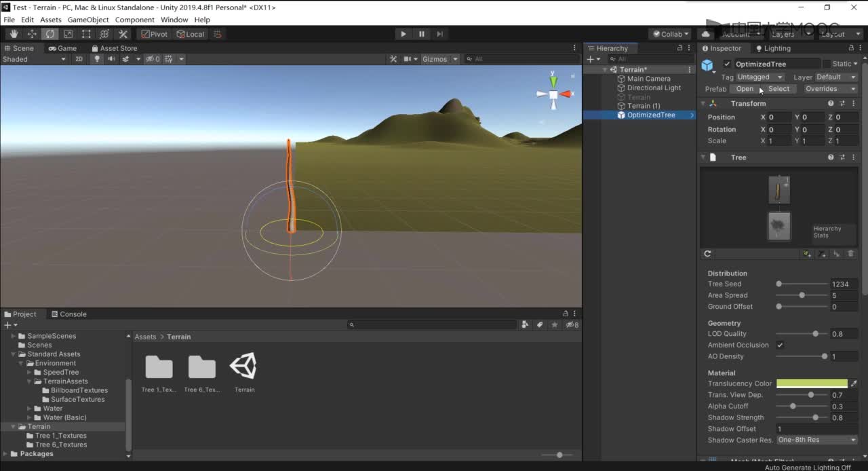
Task: Toggle the Static checkbox
Action: (827, 64)
